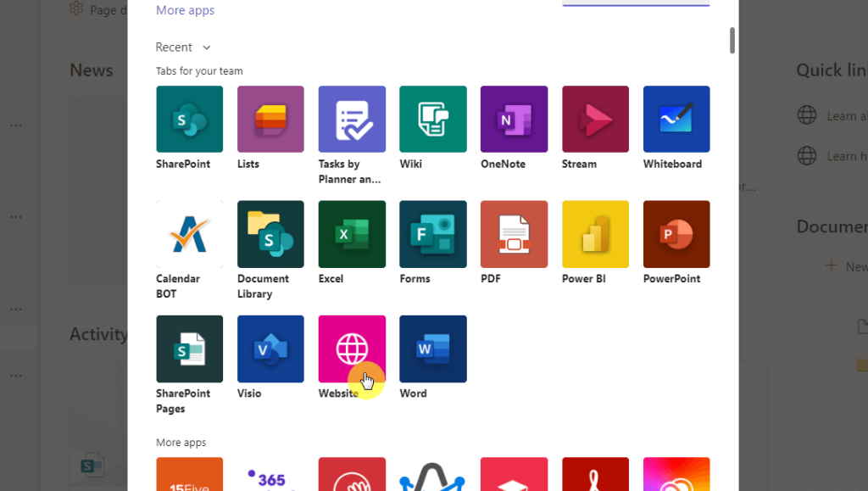This screenshot has height=491, width=868.
Task: Open Page details gear in background page
Action: [76, 8]
